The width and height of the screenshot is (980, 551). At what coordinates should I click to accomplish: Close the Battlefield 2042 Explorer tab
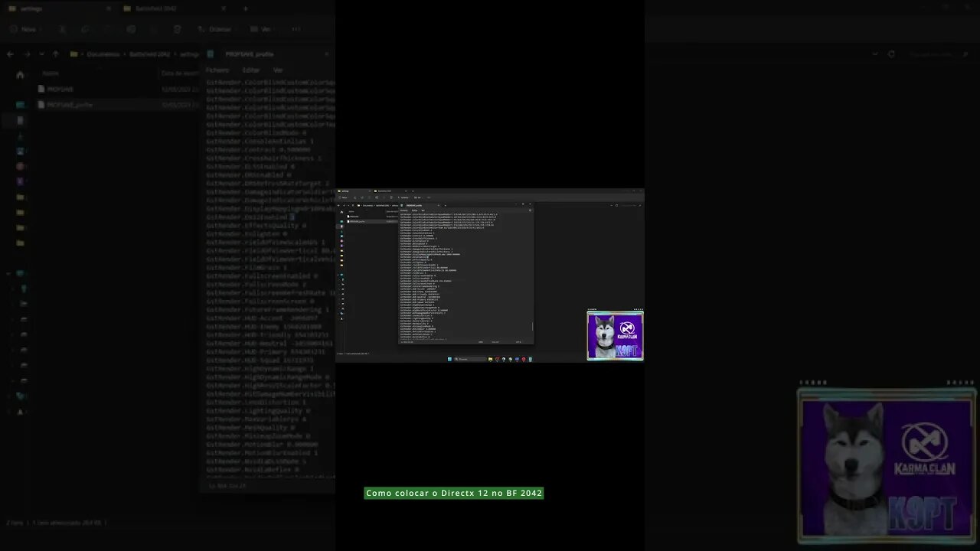click(x=224, y=8)
